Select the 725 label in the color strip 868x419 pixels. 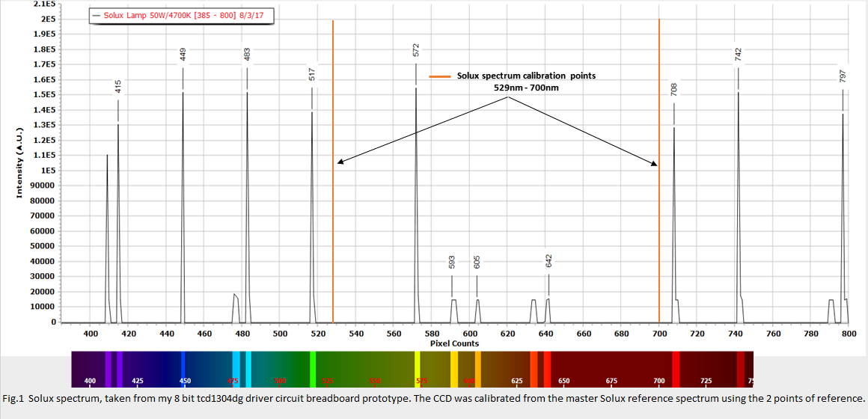[706, 382]
